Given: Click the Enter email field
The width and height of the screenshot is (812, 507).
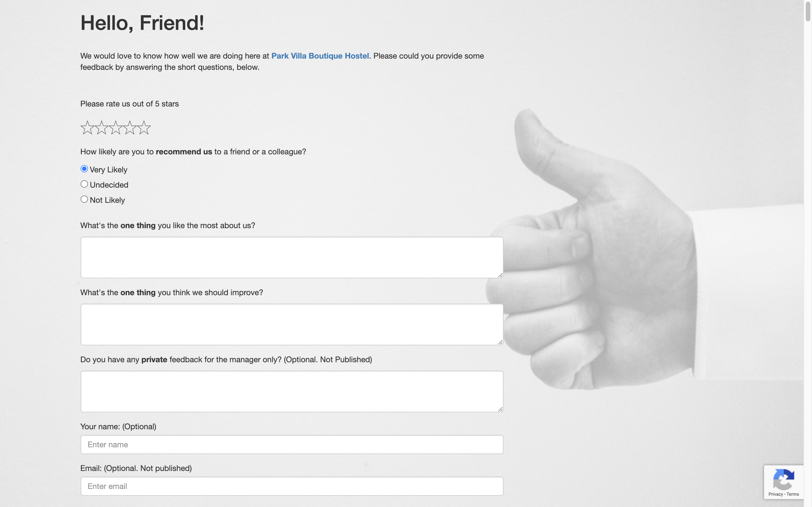Looking at the screenshot, I should (x=292, y=486).
